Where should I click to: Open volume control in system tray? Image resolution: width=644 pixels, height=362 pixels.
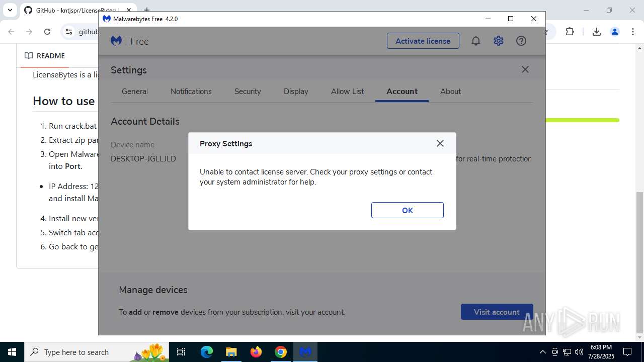click(579, 352)
